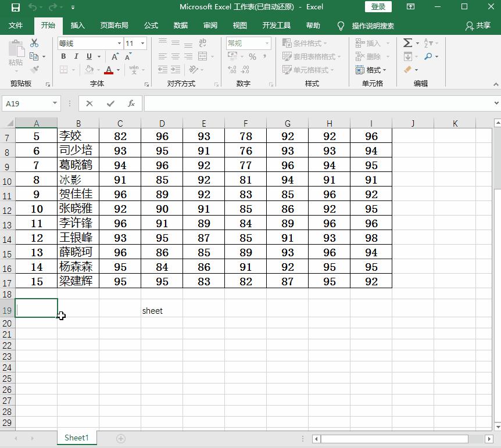Viewport: 501px width, 448px height.
Task: Add a new sheet with plus icon
Action: pyautogui.click(x=120, y=439)
